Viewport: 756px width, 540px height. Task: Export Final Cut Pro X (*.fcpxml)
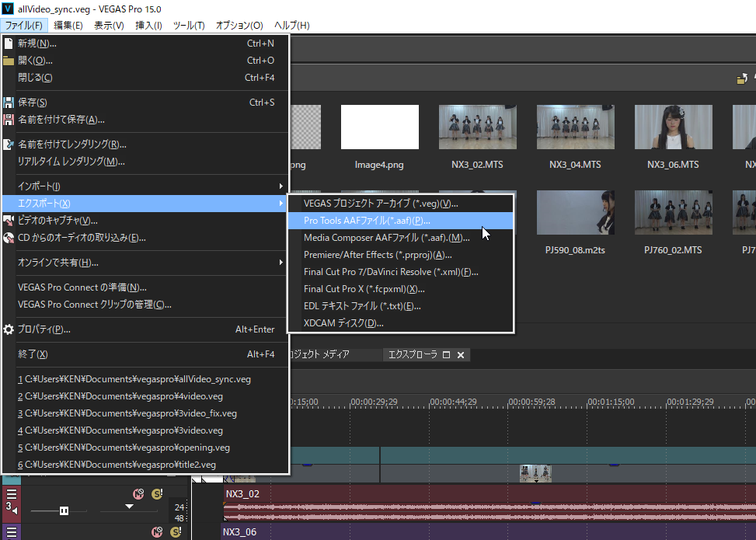click(x=401, y=289)
